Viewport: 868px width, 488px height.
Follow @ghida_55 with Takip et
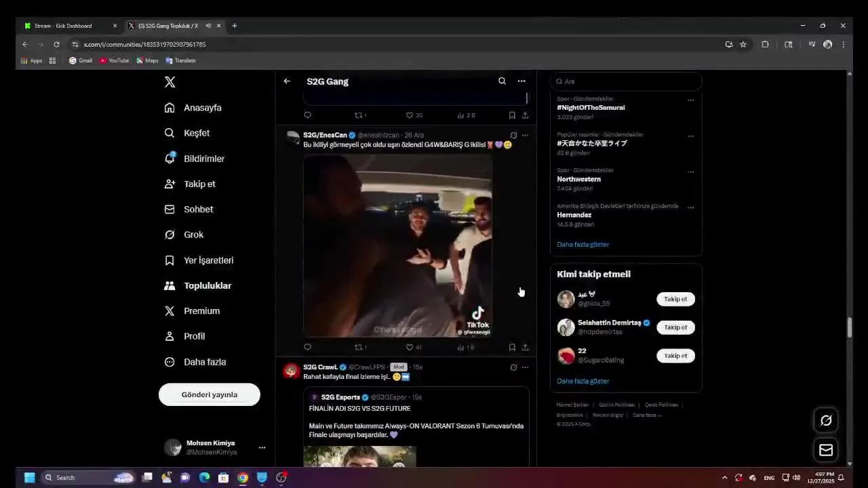click(x=675, y=299)
